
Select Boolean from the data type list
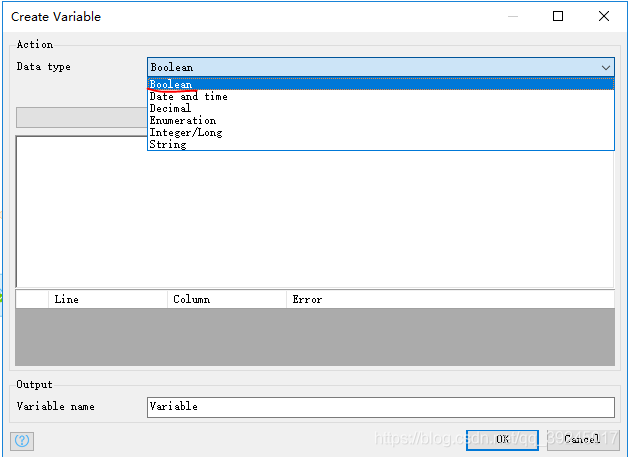point(171,85)
